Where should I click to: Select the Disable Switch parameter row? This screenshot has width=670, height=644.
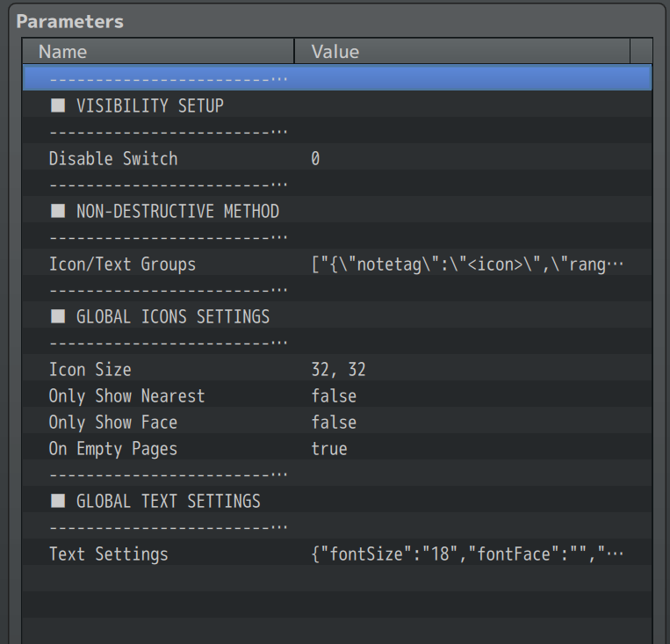pos(113,159)
